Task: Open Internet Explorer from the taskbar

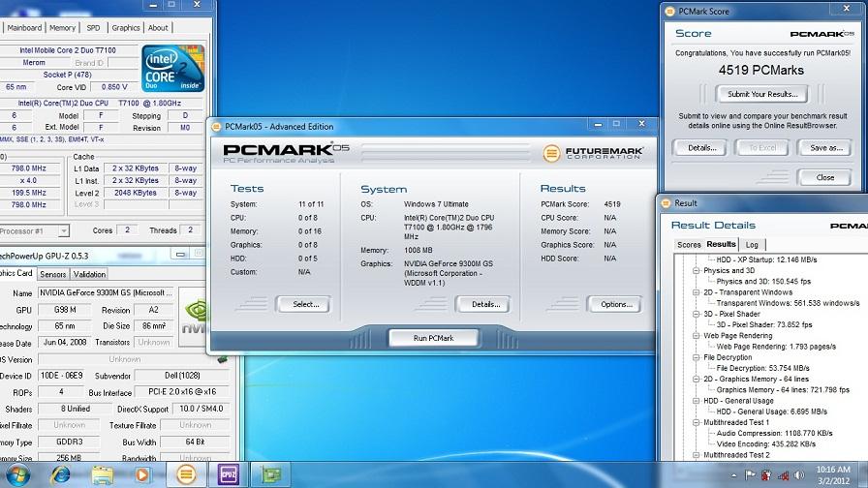Action: point(60,474)
